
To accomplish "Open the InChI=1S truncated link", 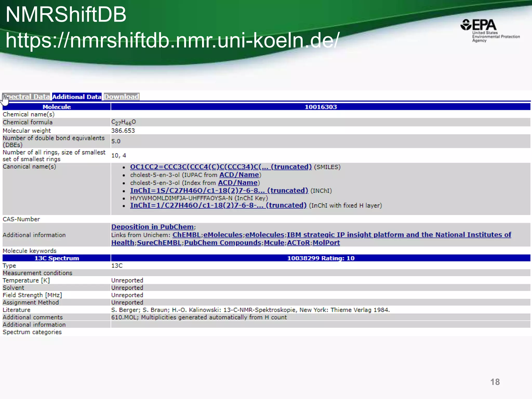I will tap(219, 190).
